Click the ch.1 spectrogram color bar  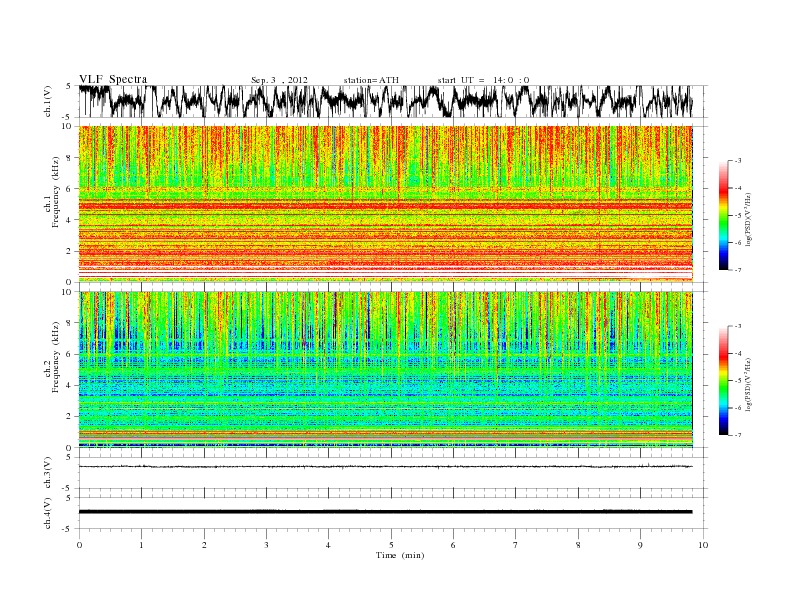723,216
